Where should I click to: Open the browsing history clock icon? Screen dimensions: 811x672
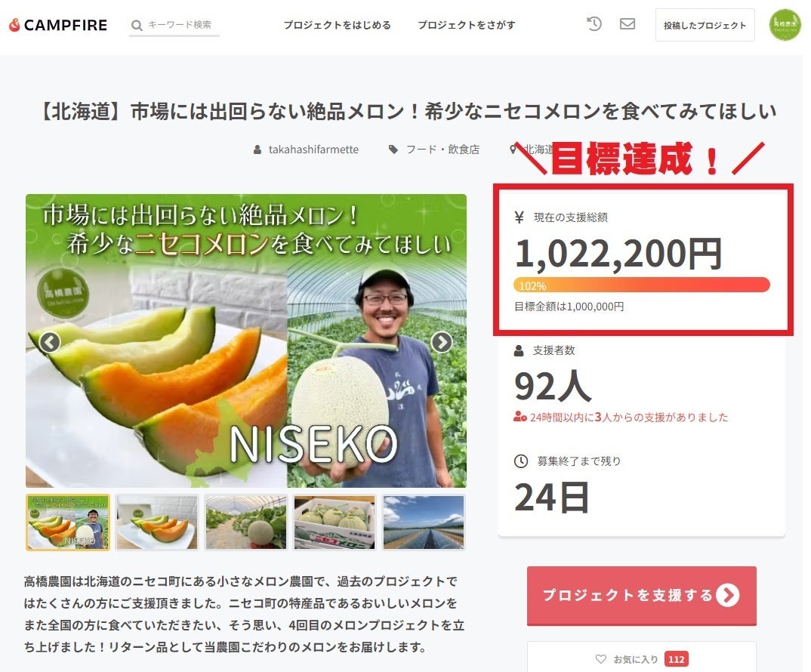[x=594, y=24]
